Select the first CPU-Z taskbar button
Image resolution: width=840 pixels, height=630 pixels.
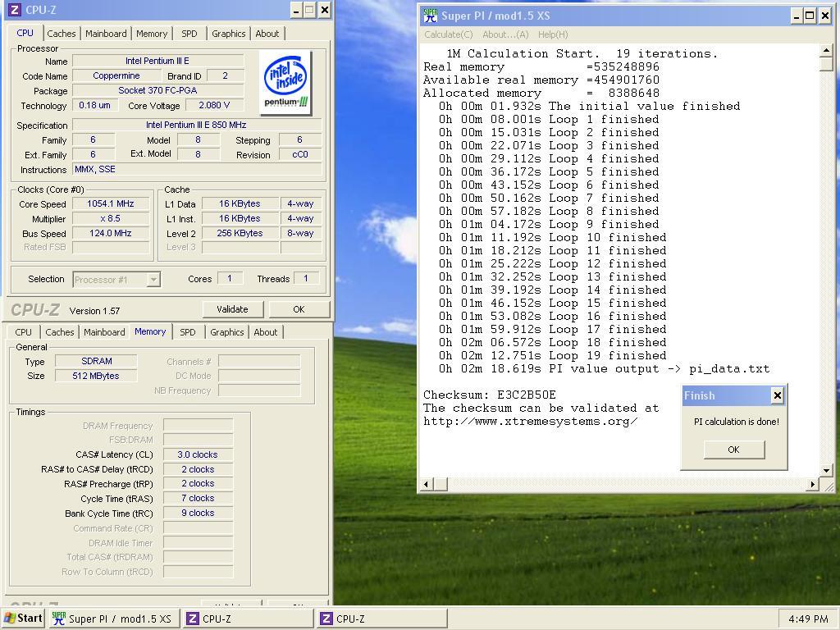(248, 619)
